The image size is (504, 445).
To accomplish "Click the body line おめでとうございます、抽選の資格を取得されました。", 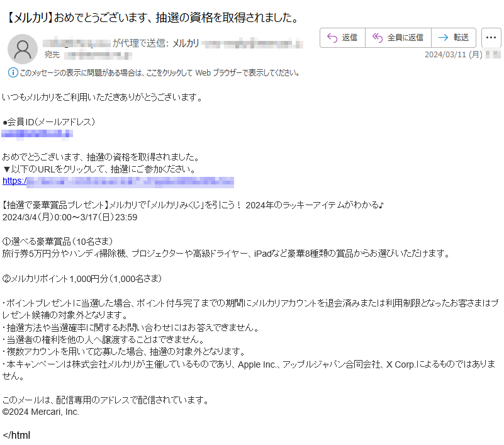I will click(101, 157).
